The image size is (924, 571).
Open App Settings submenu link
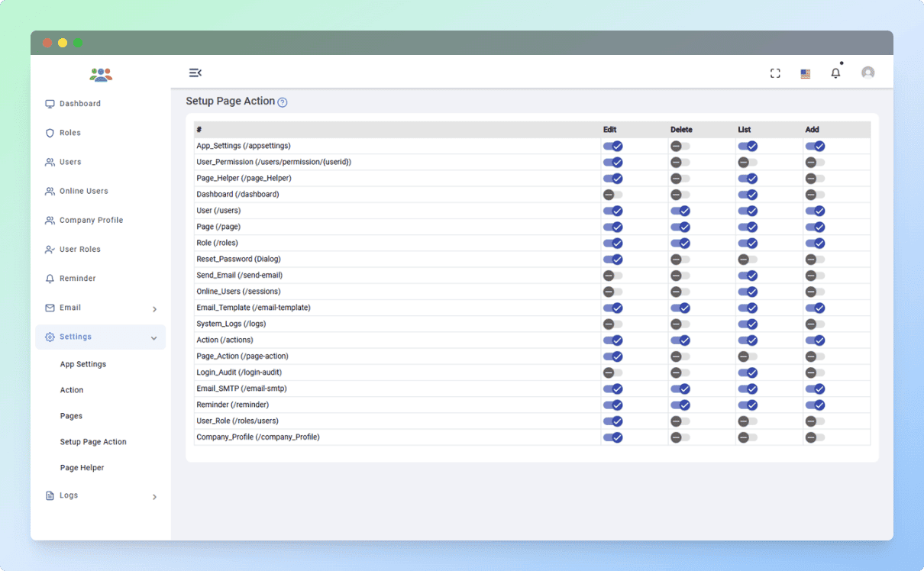tap(83, 364)
